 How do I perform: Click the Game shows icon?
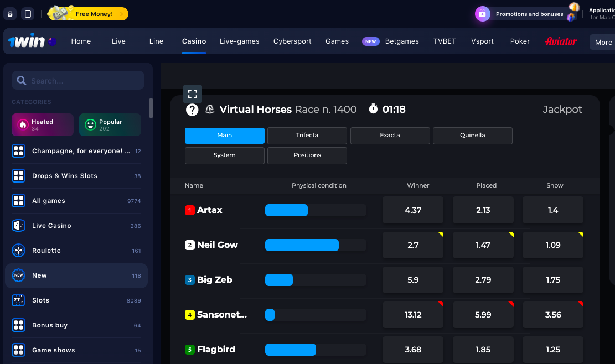(18, 350)
